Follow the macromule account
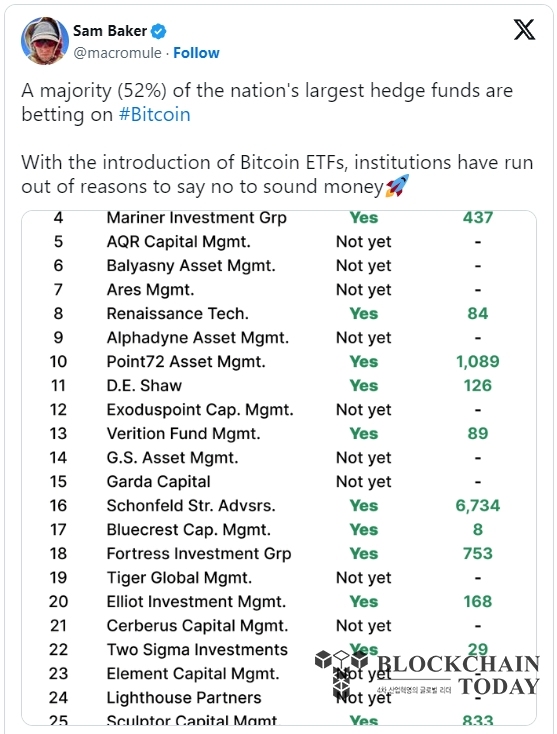Image resolution: width=557 pixels, height=734 pixels. [x=196, y=53]
